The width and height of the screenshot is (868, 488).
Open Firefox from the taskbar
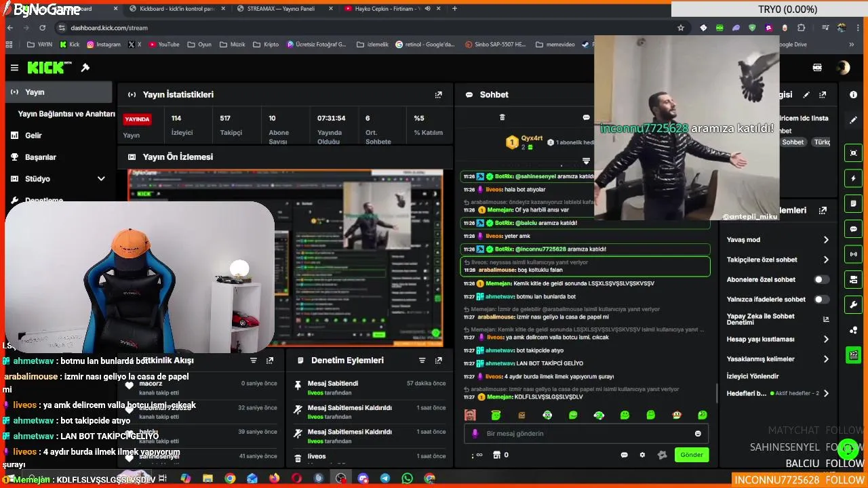coord(274,479)
